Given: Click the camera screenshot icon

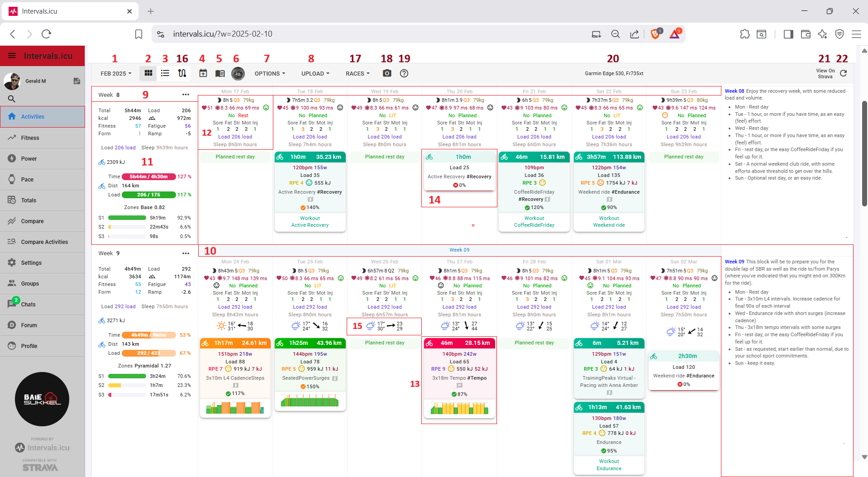Looking at the screenshot, I should click(x=387, y=73).
